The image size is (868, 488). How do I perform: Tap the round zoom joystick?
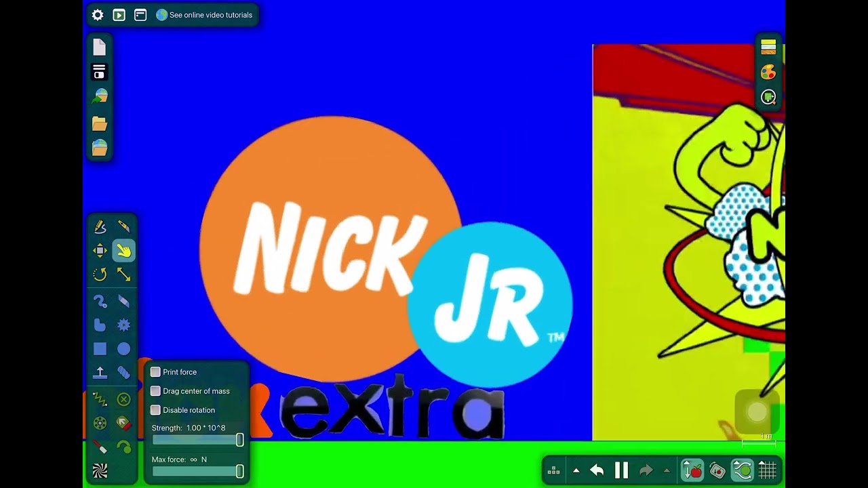(757, 412)
